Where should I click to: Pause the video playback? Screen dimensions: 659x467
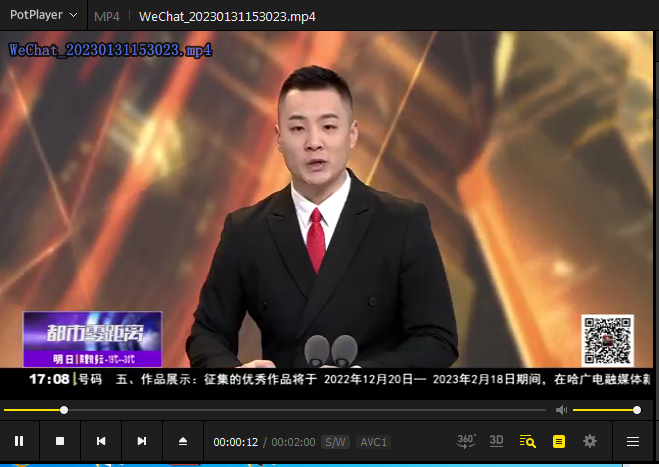19,441
